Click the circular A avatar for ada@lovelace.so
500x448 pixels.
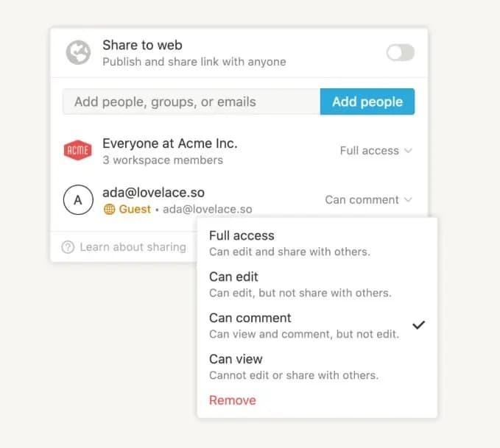(x=79, y=200)
